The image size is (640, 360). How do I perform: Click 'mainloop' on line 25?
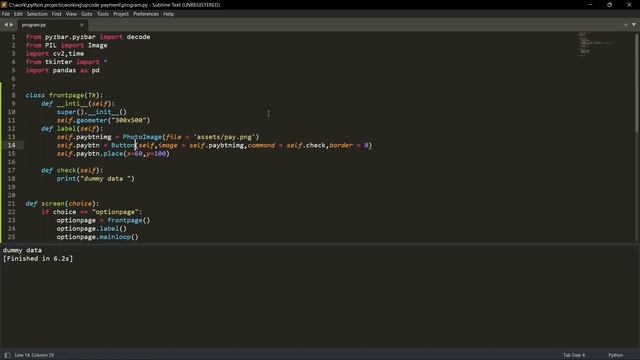115,237
